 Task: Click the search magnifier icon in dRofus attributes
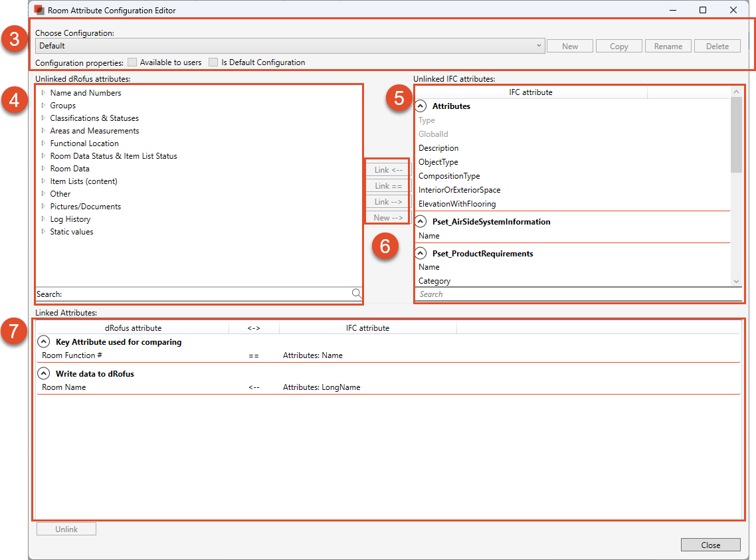356,294
